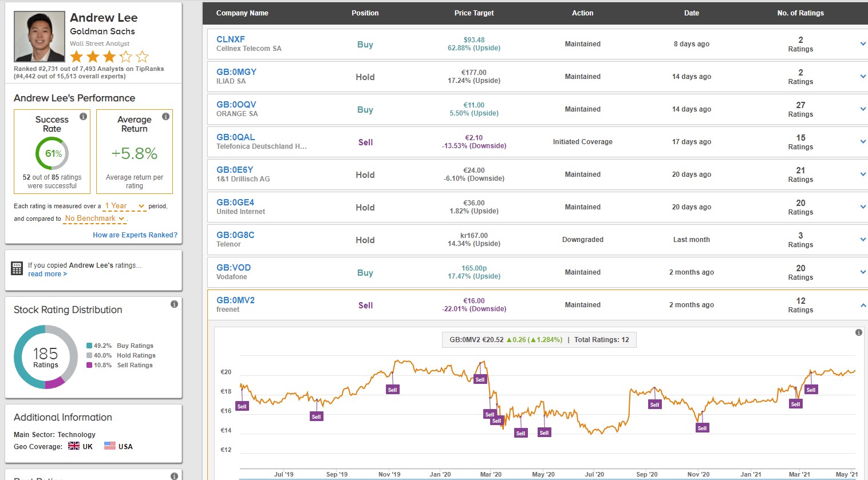Click the Sell marker near May '20
This screenshot has width=868, height=480.
544,433
